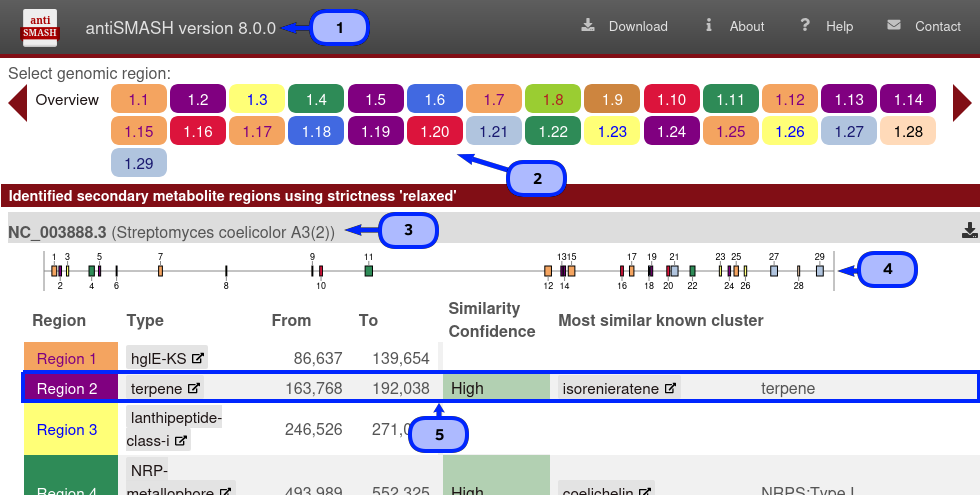Click the question mark icon beside Help
980x495 pixels.
805,25
